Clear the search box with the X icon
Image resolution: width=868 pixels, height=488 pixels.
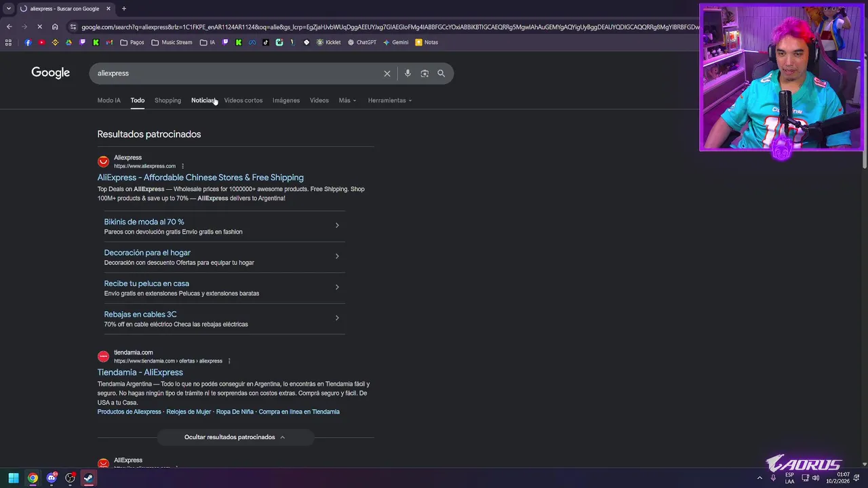click(x=387, y=73)
